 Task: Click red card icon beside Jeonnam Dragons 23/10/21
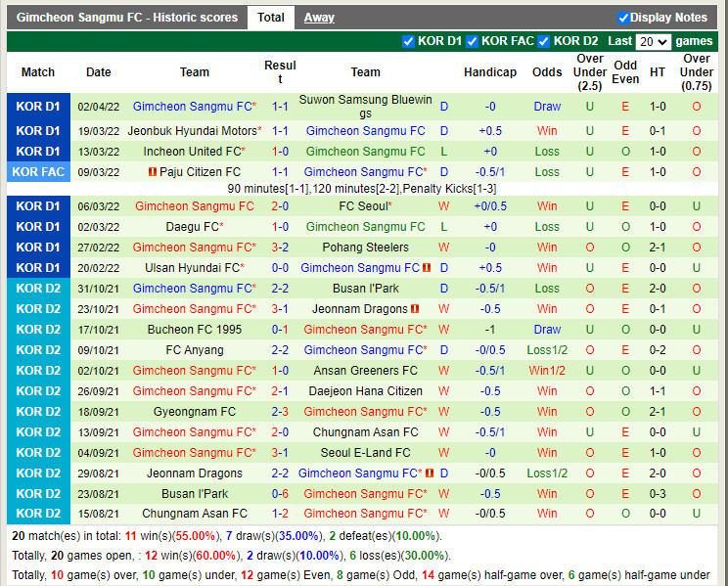click(415, 309)
